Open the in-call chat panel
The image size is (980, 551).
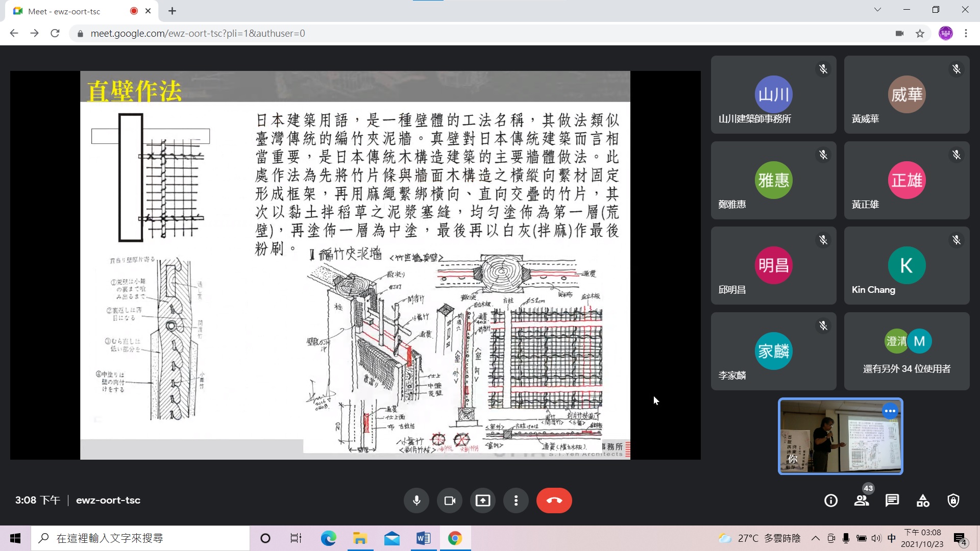(892, 500)
